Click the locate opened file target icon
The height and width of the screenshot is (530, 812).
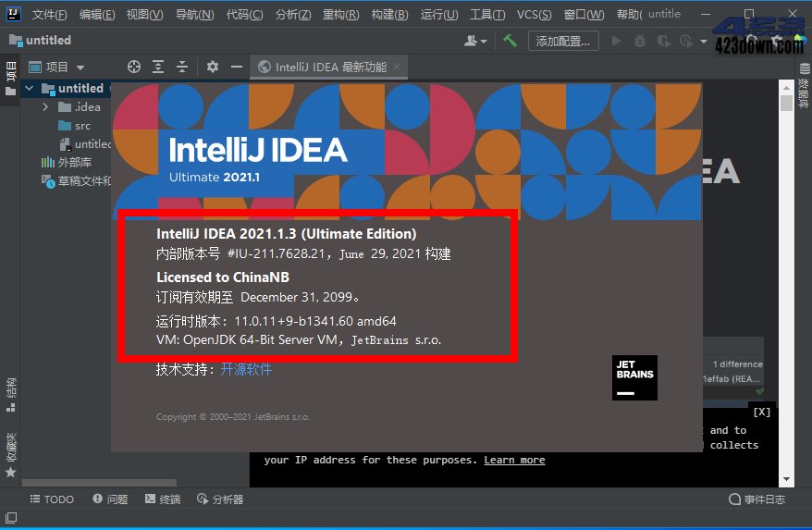[x=133, y=67]
